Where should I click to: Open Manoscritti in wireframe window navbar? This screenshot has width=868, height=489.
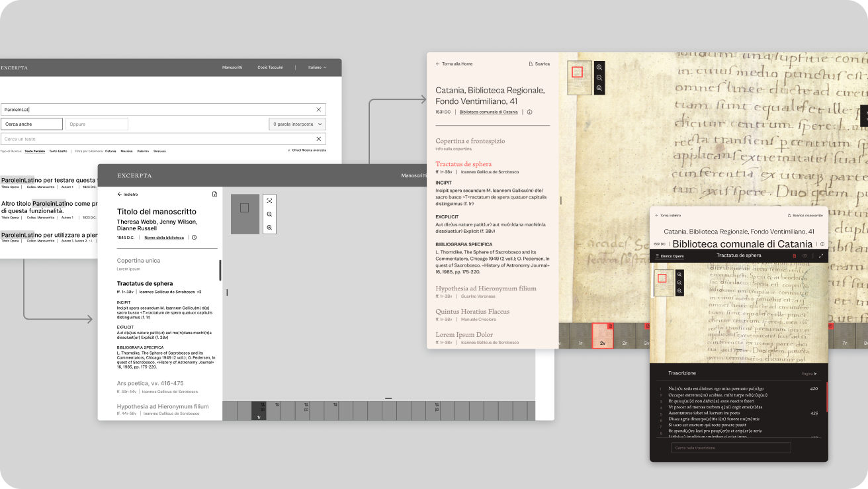[414, 175]
